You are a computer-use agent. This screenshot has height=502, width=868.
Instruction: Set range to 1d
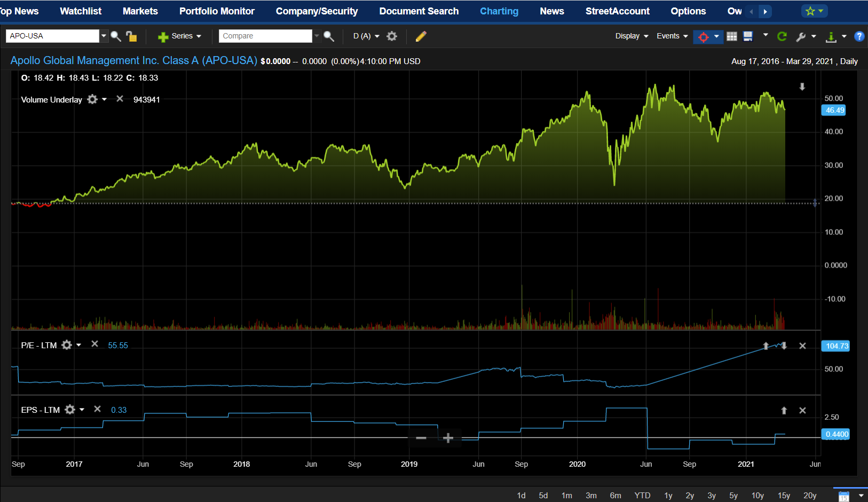click(x=521, y=496)
